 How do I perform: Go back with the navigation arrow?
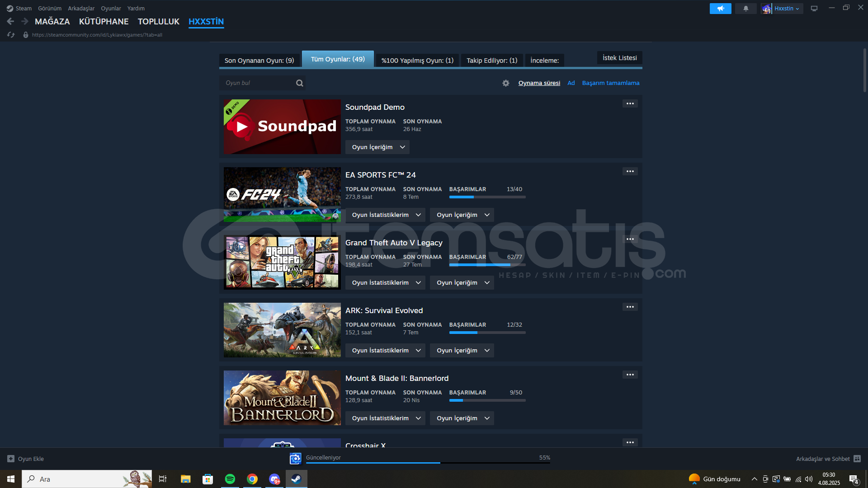[10, 21]
